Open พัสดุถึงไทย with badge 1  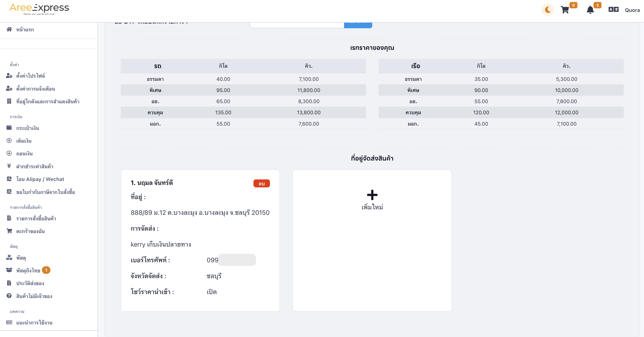28,270
